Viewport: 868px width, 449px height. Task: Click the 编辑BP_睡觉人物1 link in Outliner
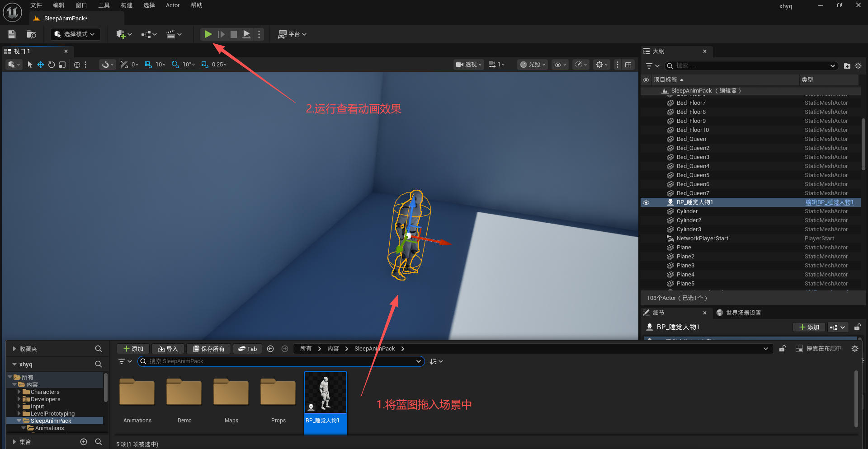(830, 202)
